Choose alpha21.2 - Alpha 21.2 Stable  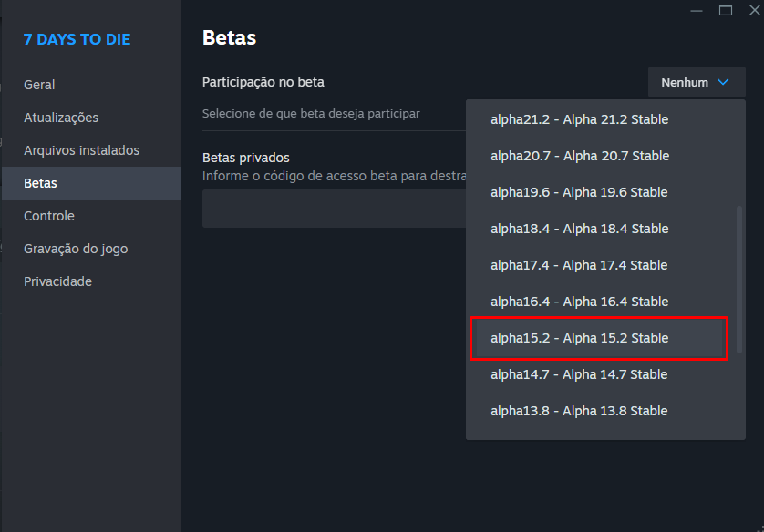[x=601, y=119]
